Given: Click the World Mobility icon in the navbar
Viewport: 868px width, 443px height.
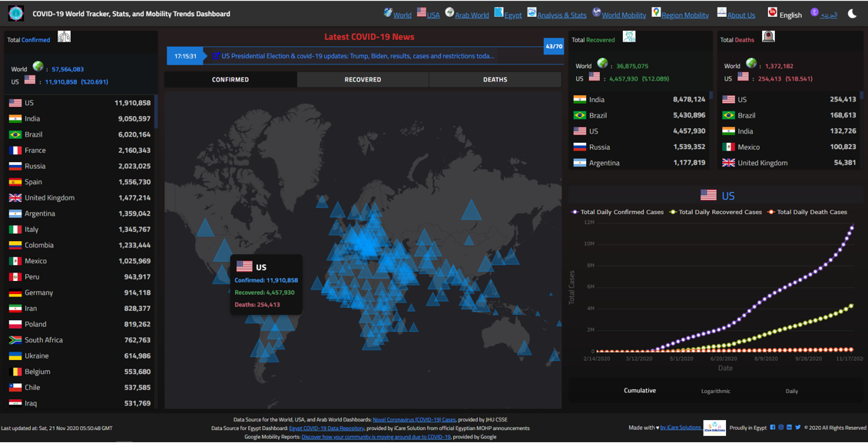Looking at the screenshot, I should [595, 12].
